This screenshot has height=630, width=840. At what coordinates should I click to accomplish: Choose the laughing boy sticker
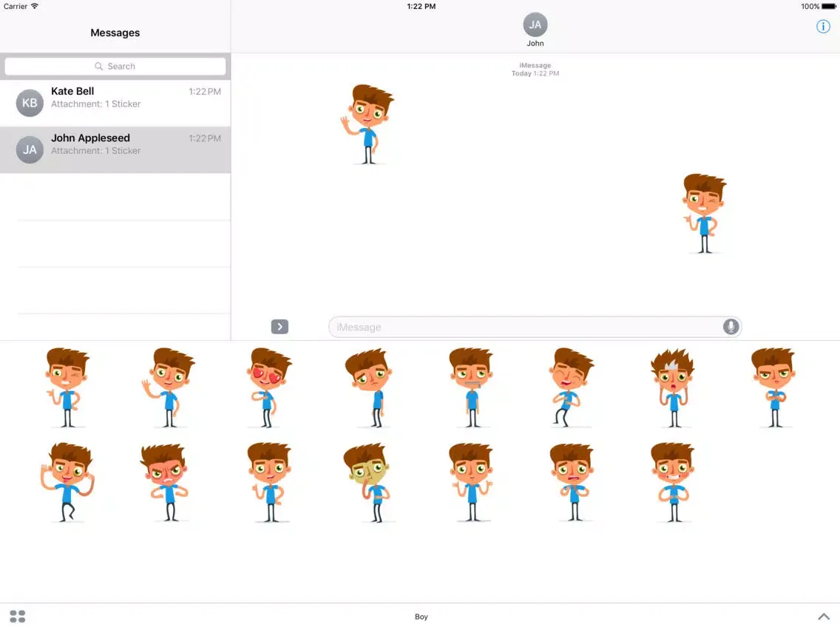571,387
